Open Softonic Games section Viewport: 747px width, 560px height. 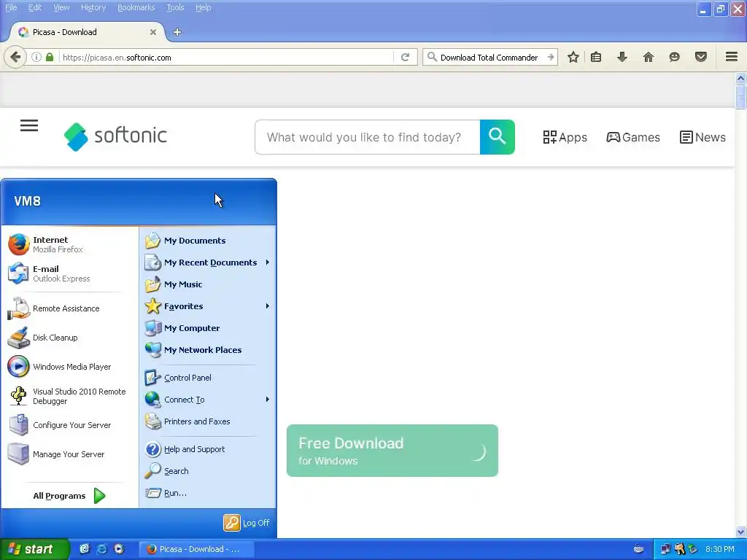coord(633,137)
